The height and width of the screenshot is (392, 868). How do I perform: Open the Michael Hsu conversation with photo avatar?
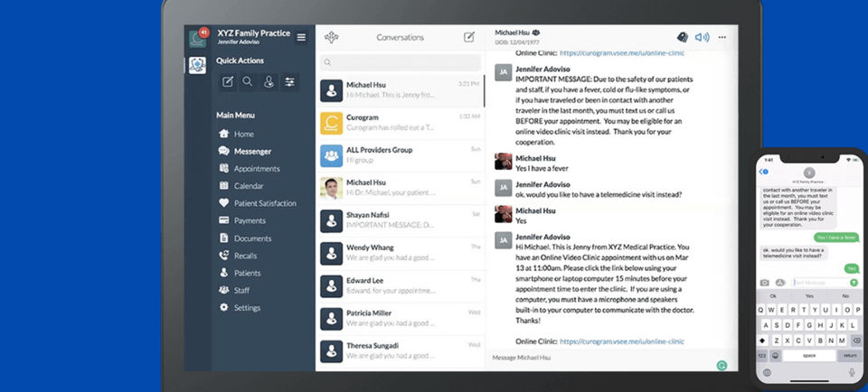[x=401, y=188]
